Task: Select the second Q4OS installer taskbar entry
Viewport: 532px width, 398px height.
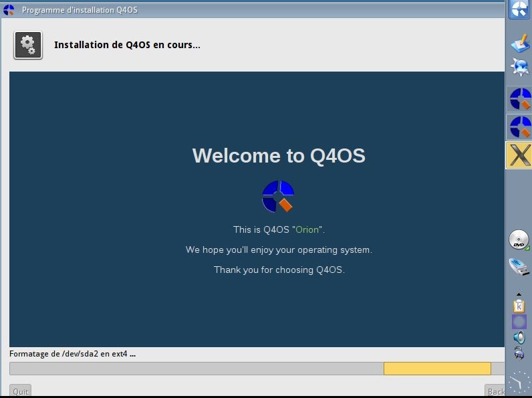Action: click(x=519, y=127)
